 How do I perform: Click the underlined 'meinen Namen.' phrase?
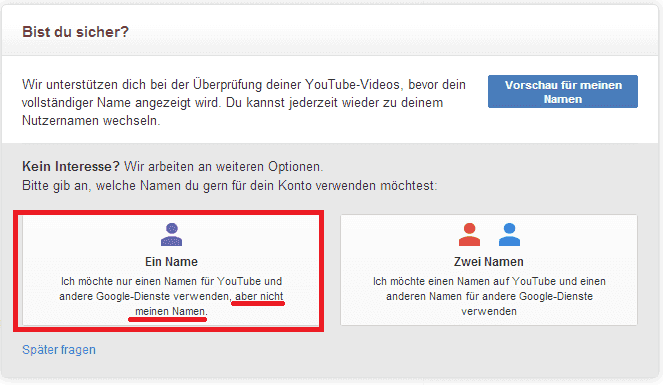(x=171, y=311)
